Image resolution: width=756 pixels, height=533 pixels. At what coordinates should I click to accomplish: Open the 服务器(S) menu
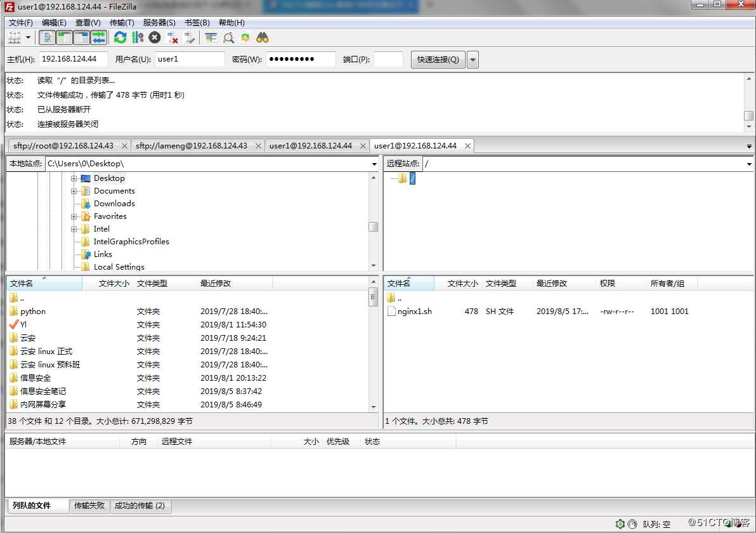[159, 23]
